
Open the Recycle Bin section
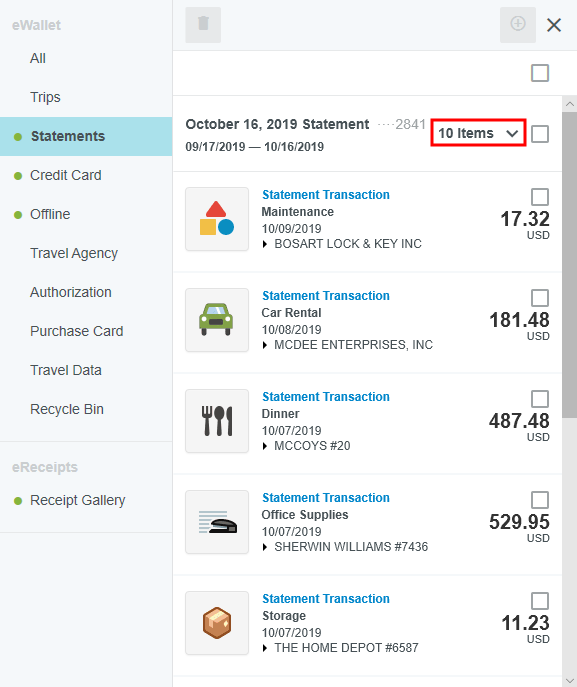(x=67, y=409)
